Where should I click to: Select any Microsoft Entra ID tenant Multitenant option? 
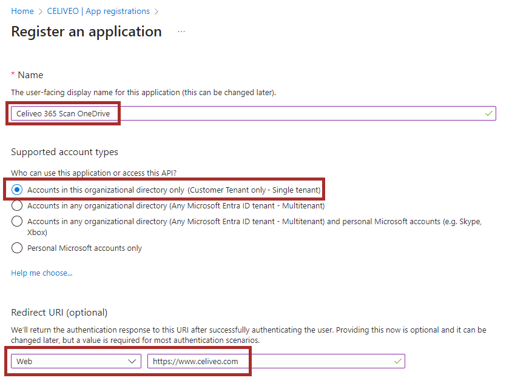(17, 205)
